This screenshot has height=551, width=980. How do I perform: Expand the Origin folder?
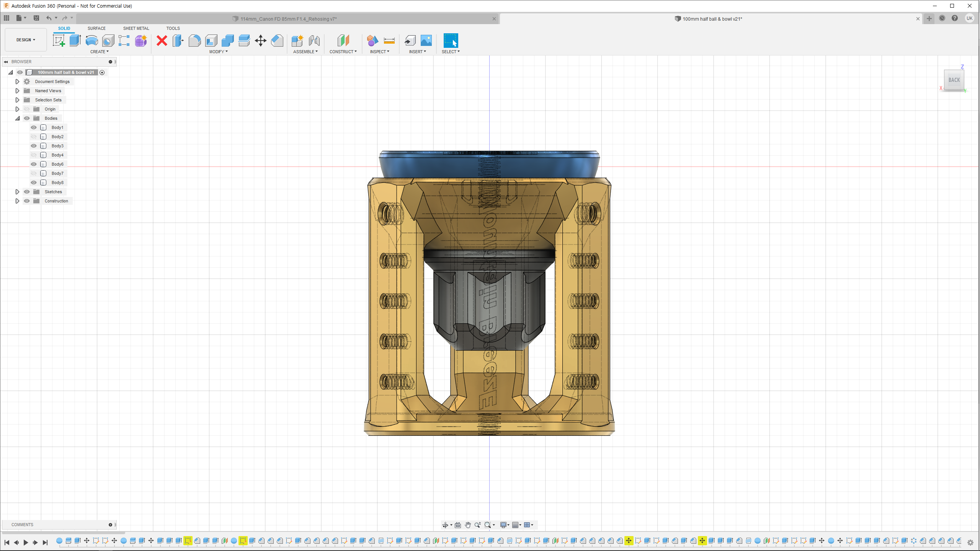click(x=17, y=109)
